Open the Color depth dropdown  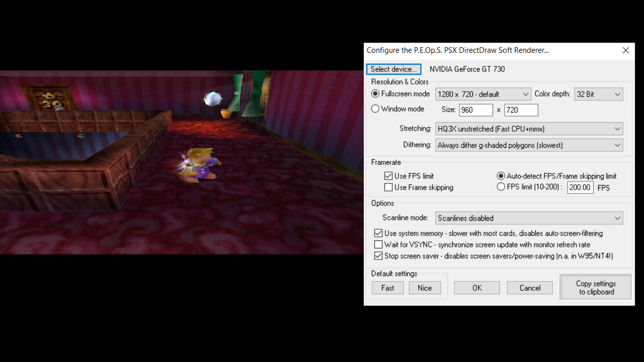point(598,94)
